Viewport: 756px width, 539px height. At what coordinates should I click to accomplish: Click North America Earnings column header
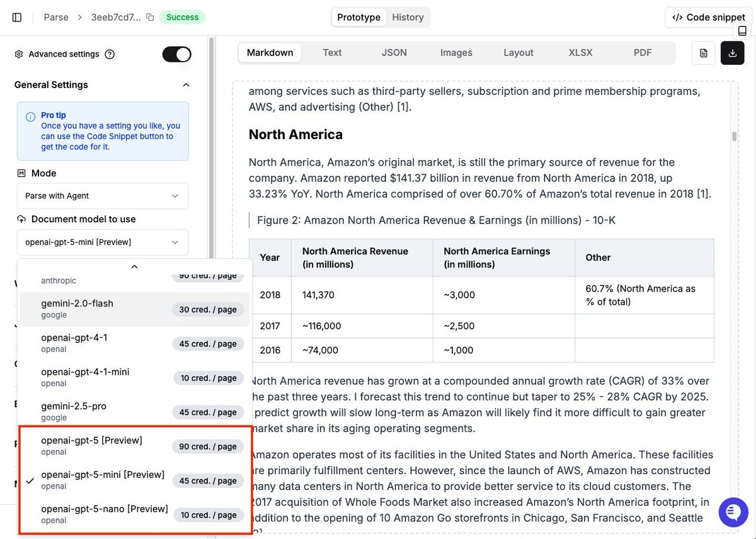point(504,258)
